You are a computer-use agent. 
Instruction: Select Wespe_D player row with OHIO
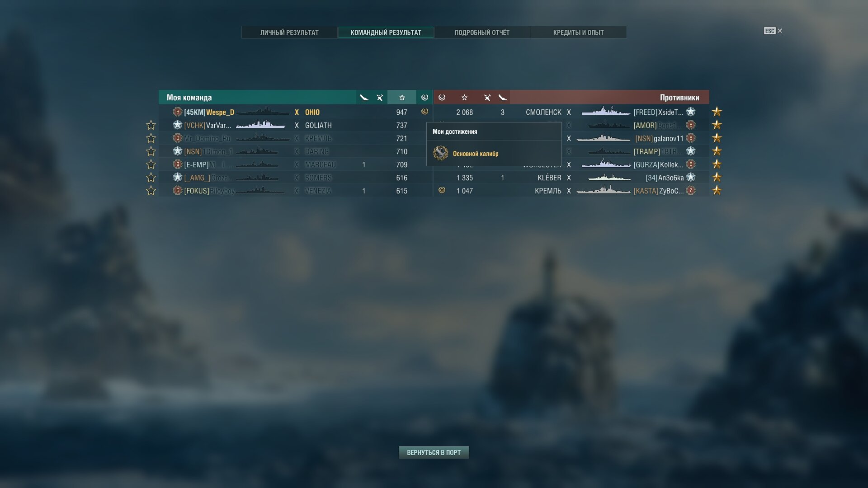point(295,112)
